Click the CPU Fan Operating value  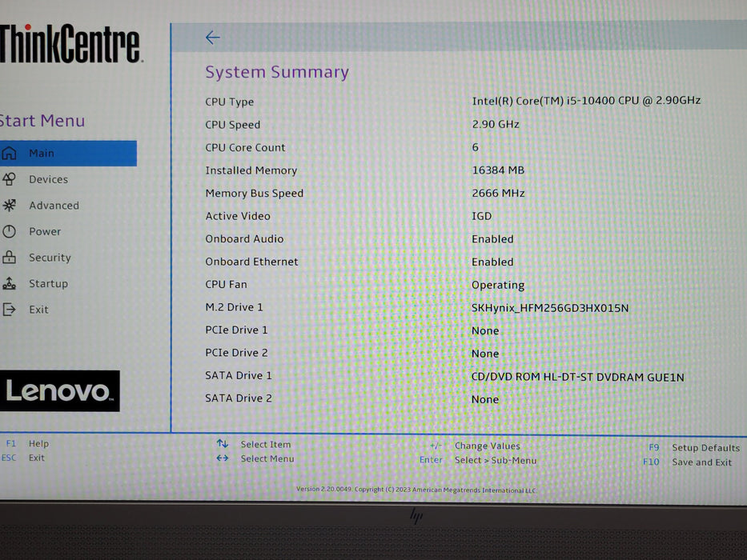[498, 285]
